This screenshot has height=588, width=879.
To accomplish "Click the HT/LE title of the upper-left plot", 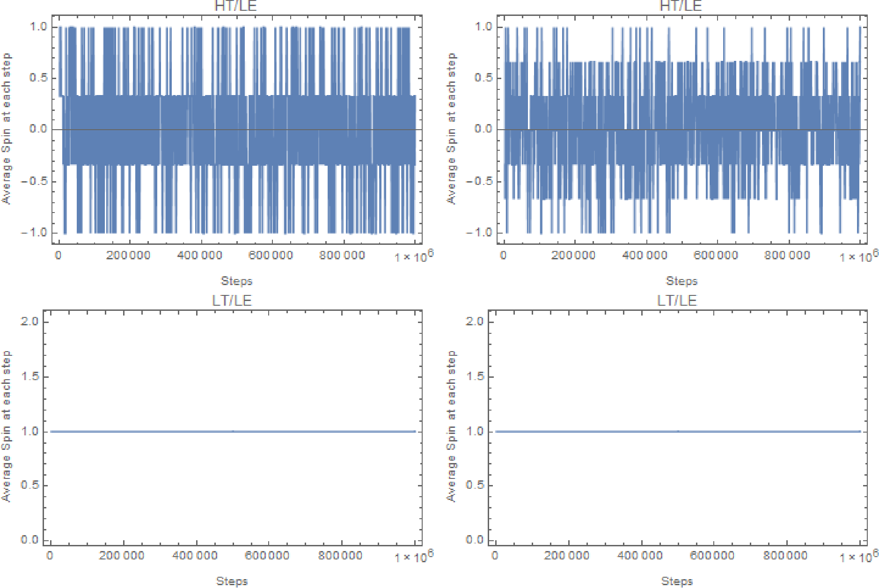I will coord(235,6).
